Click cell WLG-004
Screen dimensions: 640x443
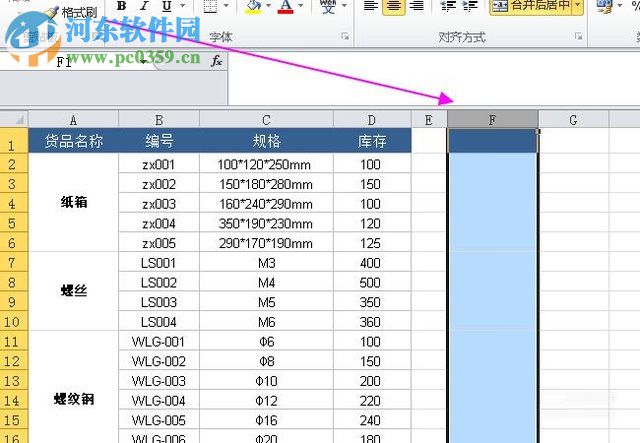click(x=159, y=401)
